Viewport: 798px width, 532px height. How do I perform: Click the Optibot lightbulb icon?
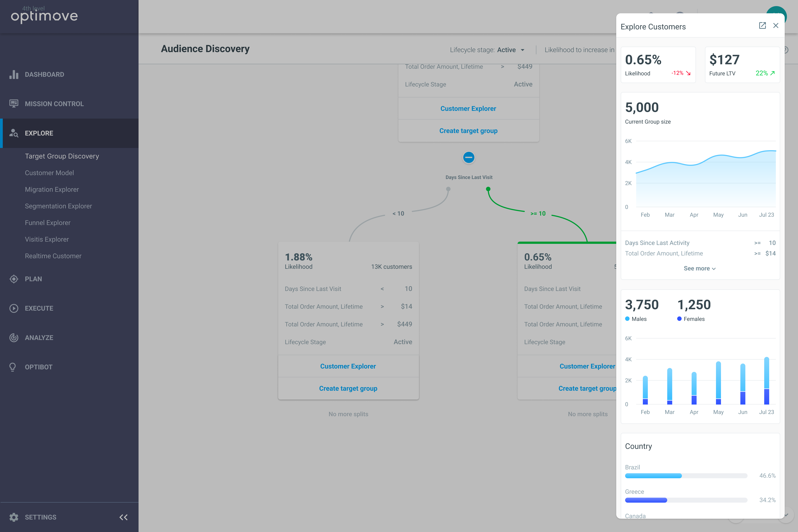(x=13, y=367)
